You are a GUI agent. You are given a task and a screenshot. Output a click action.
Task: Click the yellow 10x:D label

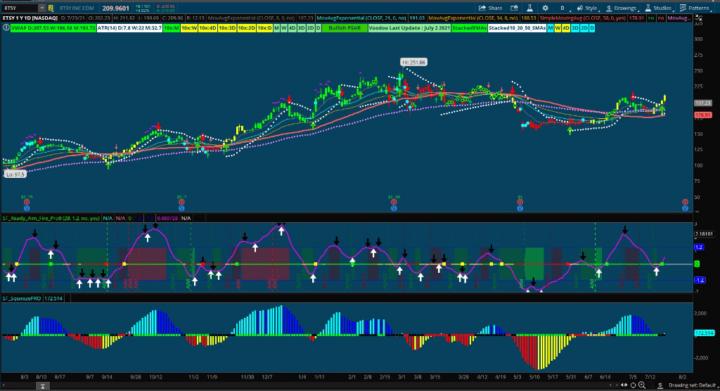[x=264, y=28]
